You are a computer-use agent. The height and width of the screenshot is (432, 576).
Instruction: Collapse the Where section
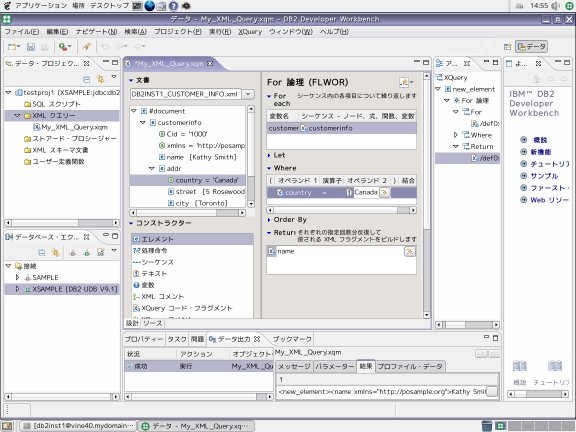tap(269, 168)
